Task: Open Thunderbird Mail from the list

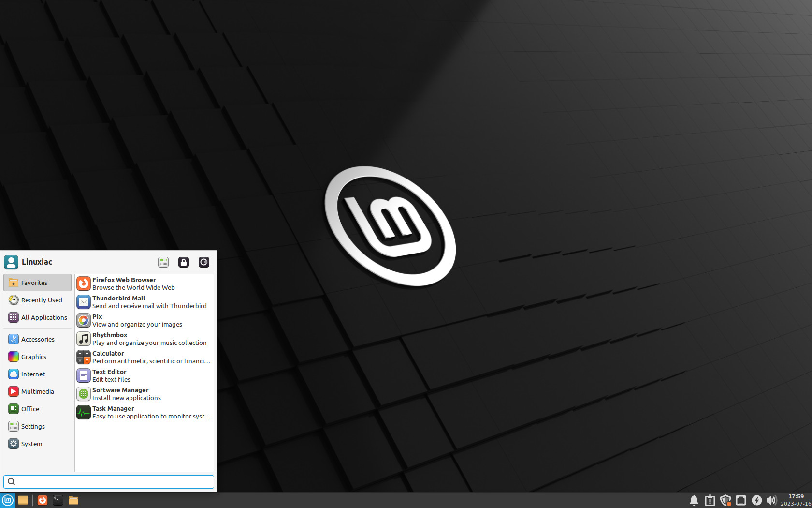Action: pos(144,302)
